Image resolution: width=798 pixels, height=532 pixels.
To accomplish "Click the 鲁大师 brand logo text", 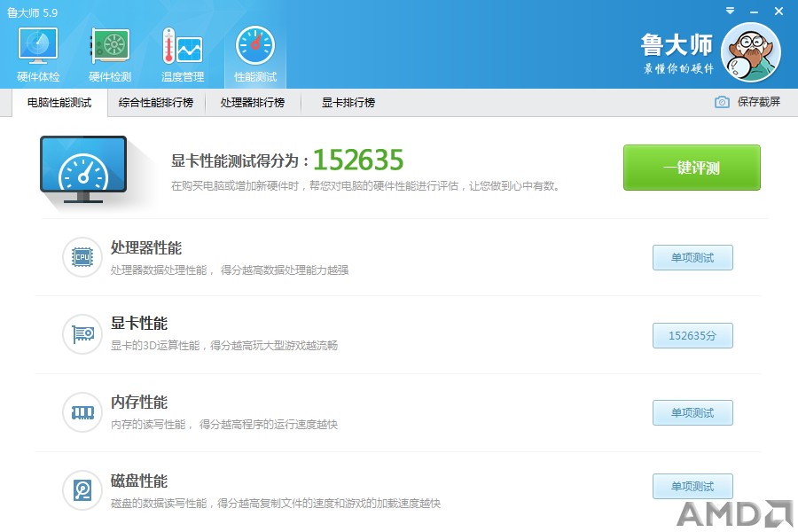I will (x=677, y=45).
